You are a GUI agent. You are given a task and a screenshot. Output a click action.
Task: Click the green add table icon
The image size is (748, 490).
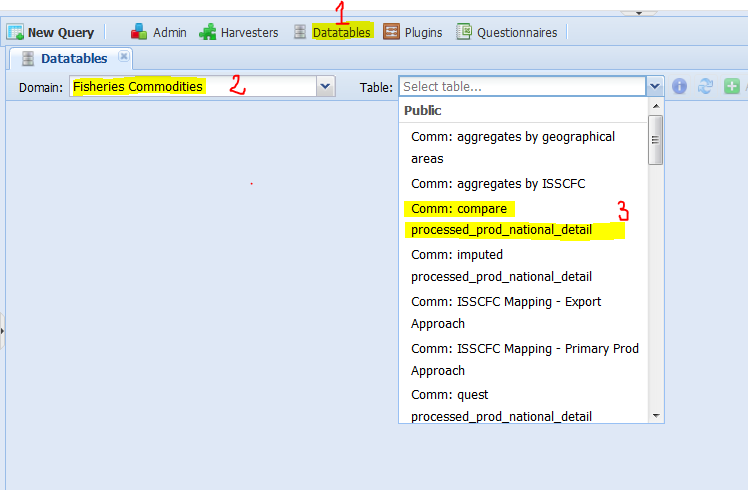(730, 87)
